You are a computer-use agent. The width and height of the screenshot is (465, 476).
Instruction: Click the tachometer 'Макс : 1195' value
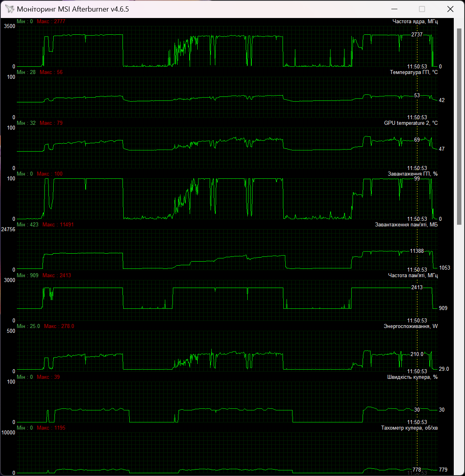(x=51, y=428)
